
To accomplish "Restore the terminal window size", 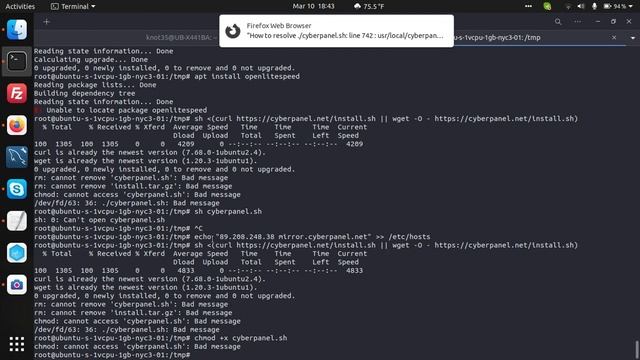I will click(613, 22).
